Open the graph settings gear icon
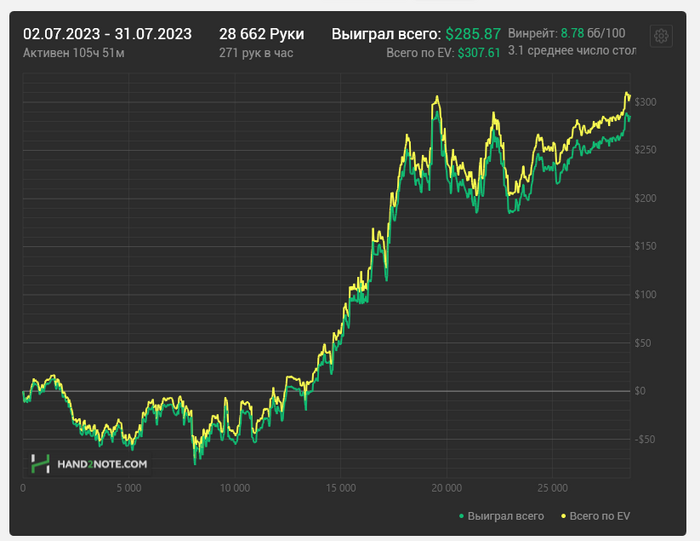The height and width of the screenshot is (541, 700). (661, 36)
